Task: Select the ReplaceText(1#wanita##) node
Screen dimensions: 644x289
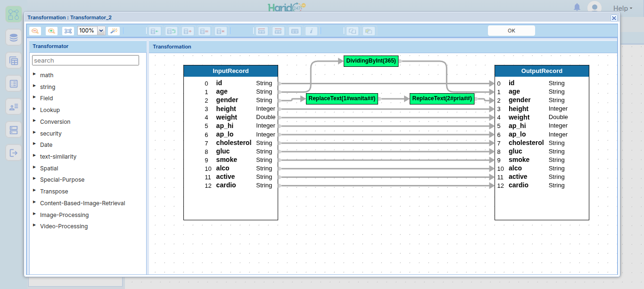Action: [x=342, y=99]
